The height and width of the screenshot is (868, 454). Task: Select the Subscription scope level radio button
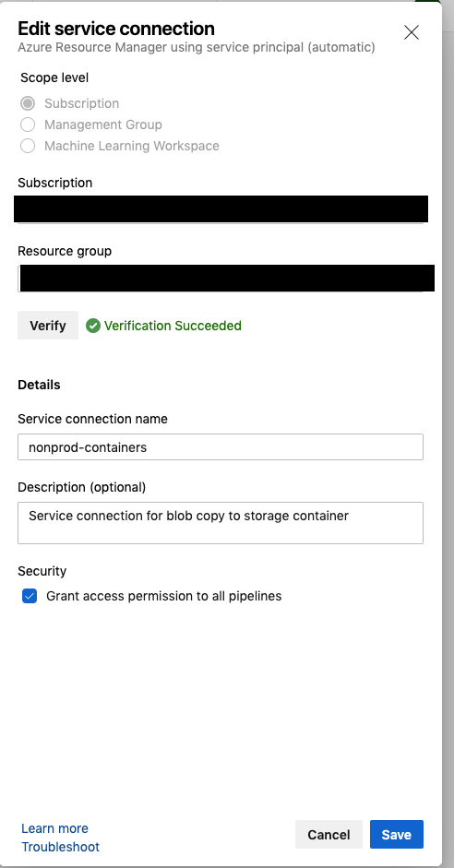28,103
